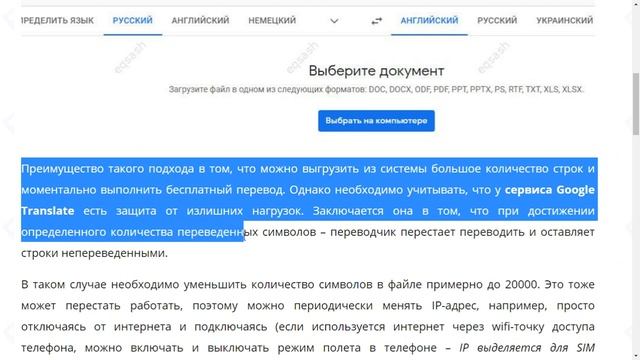Click the supported file formats line

click(x=376, y=89)
